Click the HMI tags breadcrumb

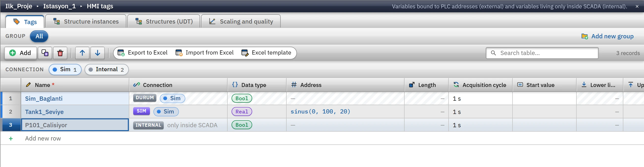tap(100, 6)
